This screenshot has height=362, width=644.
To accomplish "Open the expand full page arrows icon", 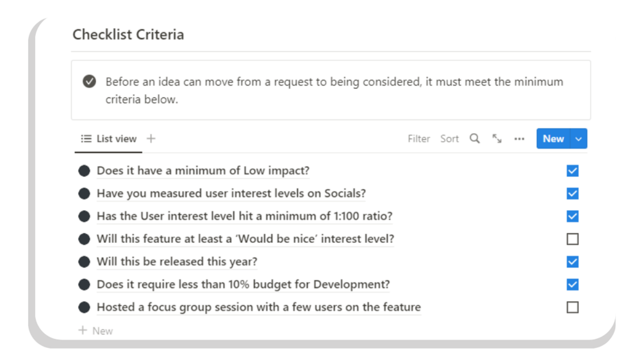I will coord(497,138).
